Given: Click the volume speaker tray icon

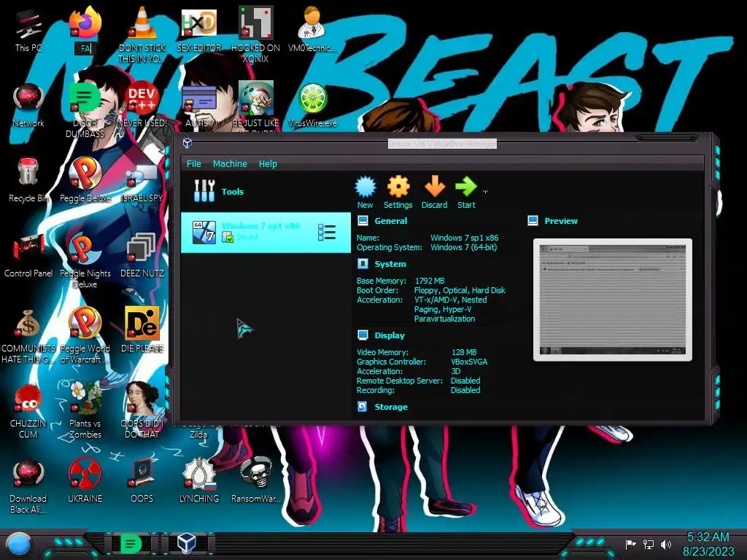Looking at the screenshot, I should click(x=665, y=544).
